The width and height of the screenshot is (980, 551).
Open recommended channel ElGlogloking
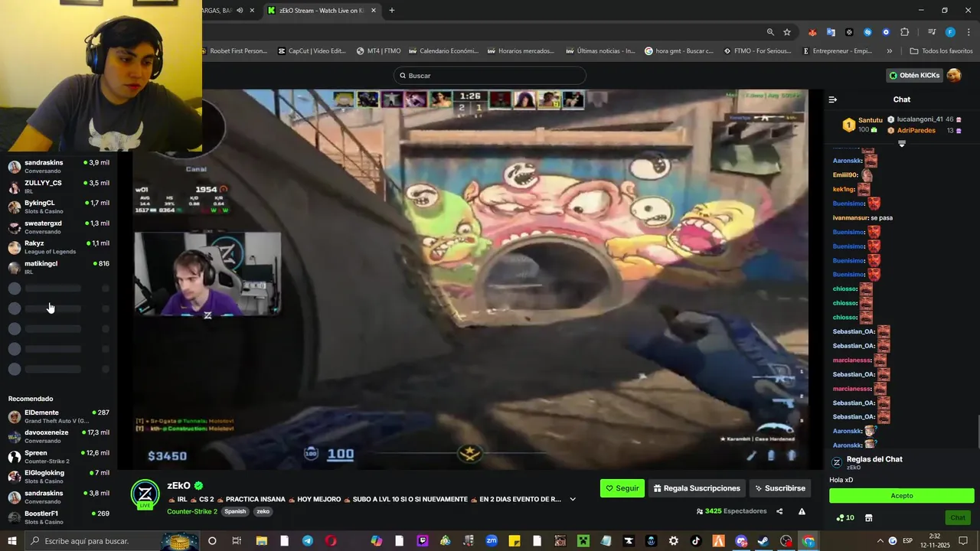(x=58, y=477)
